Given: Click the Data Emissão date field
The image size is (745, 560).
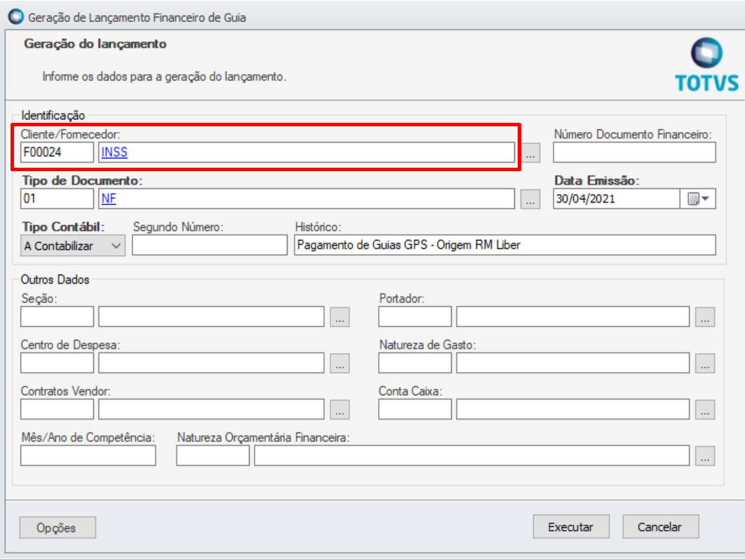Looking at the screenshot, I should pyautogui.click(x=616, y=199).
